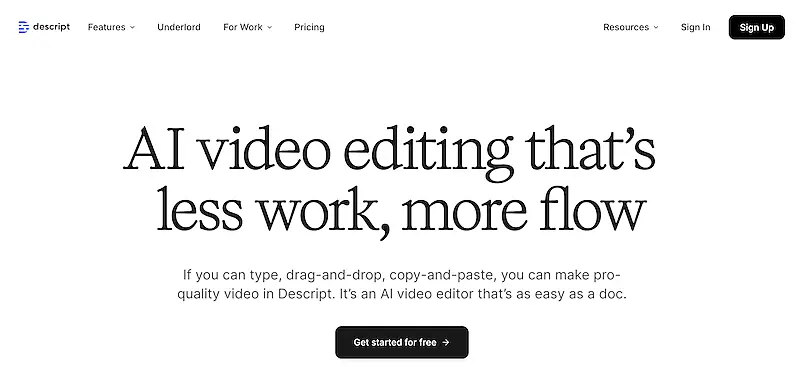The height and width of the screenshot is (367, 800).
Task: Click the Sign In link
Action: [695, 27]
